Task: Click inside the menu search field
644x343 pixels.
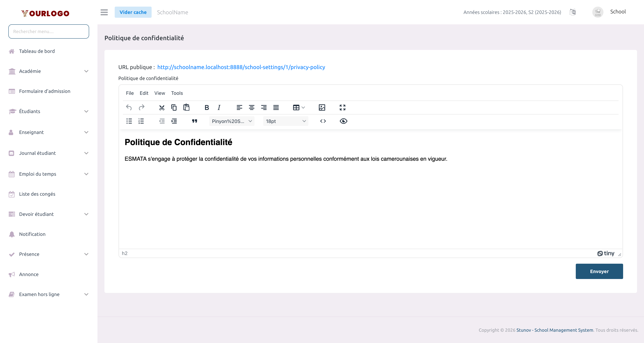Action: coord(49,31)
